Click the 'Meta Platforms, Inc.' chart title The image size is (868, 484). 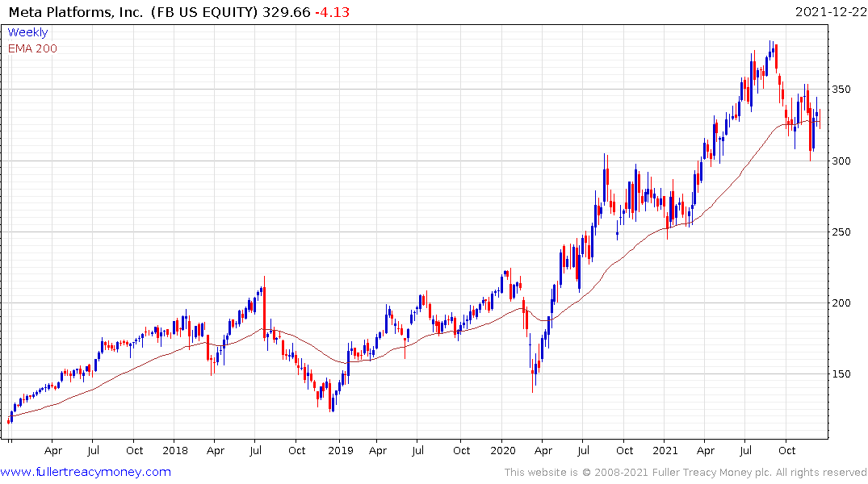[x=76, y=12]
